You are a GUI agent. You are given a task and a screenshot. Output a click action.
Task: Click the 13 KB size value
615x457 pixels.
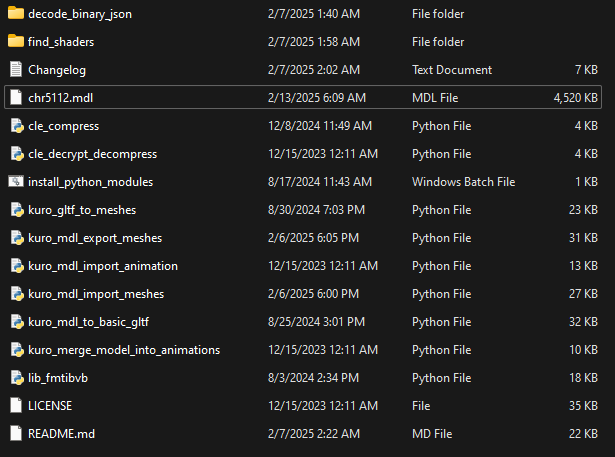click(x=583, y=266)
